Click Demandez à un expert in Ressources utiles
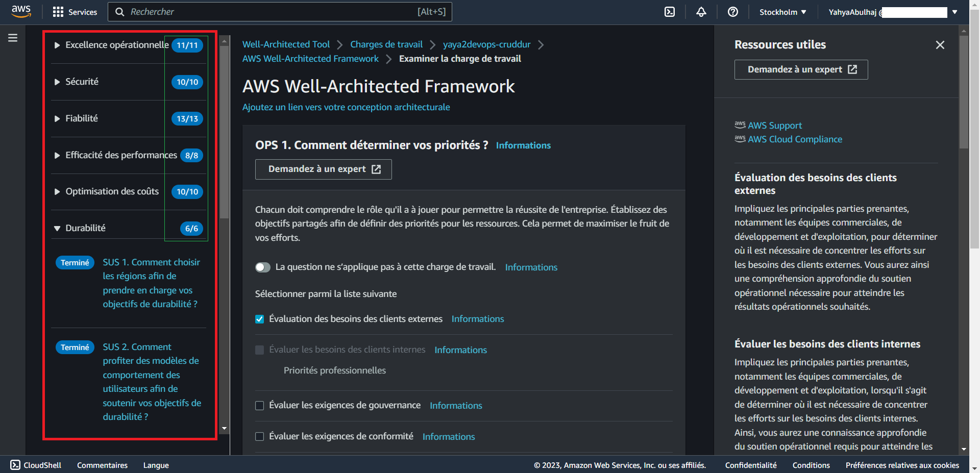This screenshot has height=473, width=980. point(801,69)
